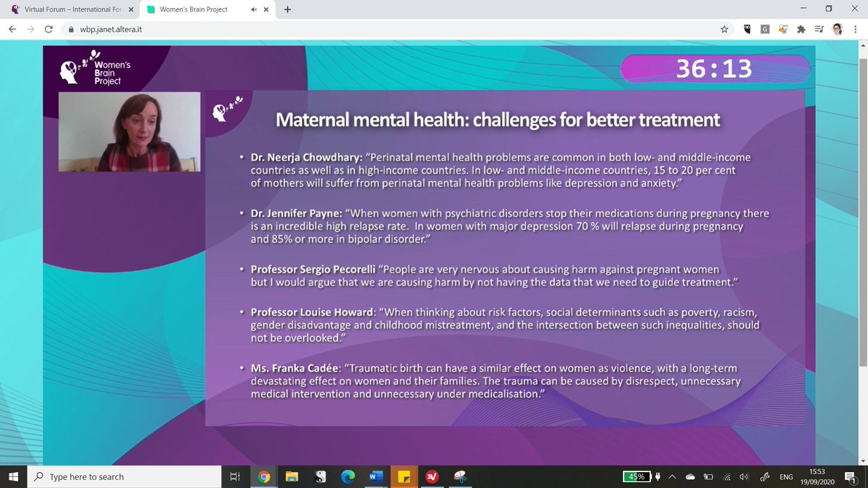Open the Chrome three-dot menu
Screen dimensions: 868x488
pyautogui.click(x=856, y=30)
